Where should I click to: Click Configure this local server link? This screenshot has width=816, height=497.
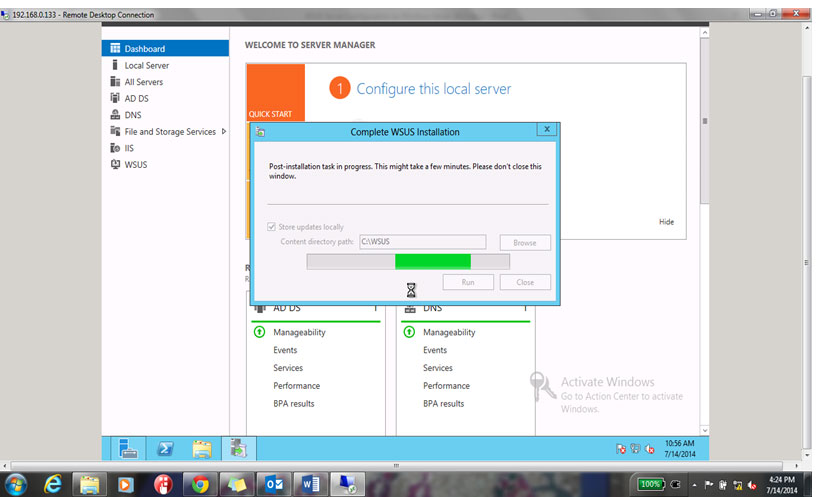(x=434, y=89)
